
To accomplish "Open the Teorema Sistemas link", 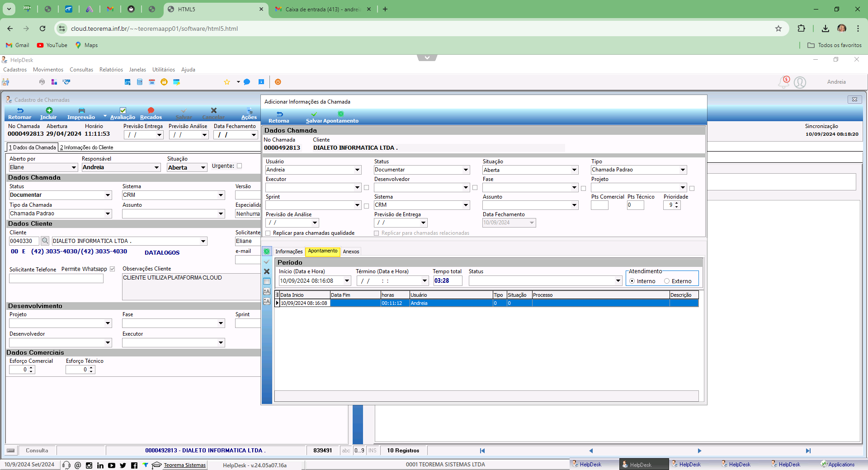I will (x=184, y=465).
